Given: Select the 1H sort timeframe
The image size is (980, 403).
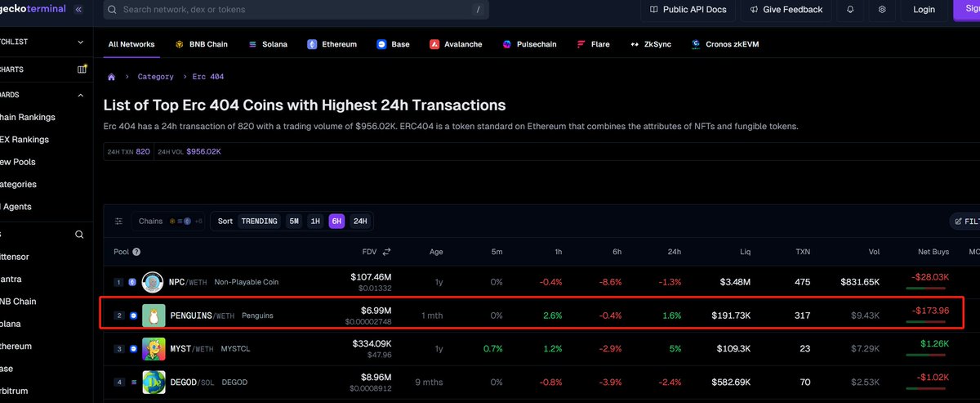Looking at the screenshot, I should (315, 222).
